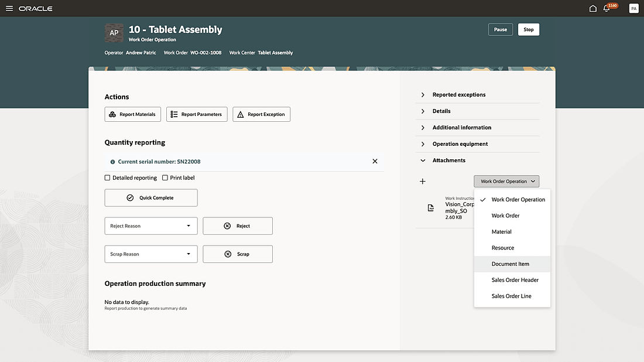Click Quick Complete

tap(150, 197)
